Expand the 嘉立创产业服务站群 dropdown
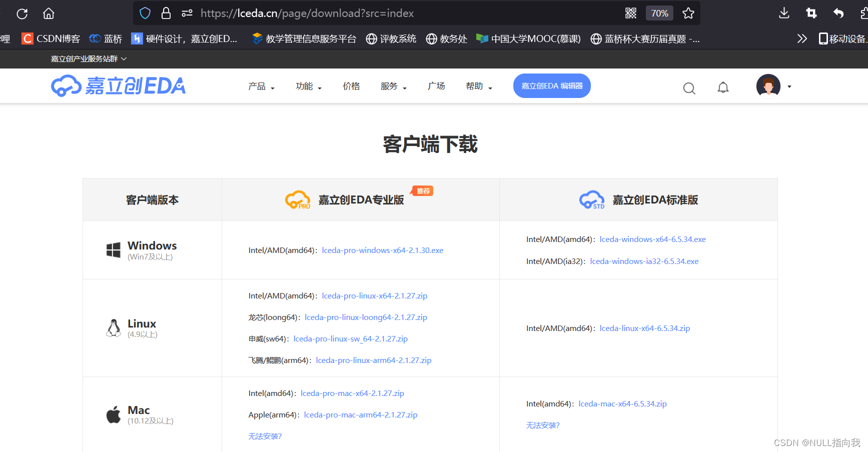The image size is (868, 452). [x=89, y=59]
